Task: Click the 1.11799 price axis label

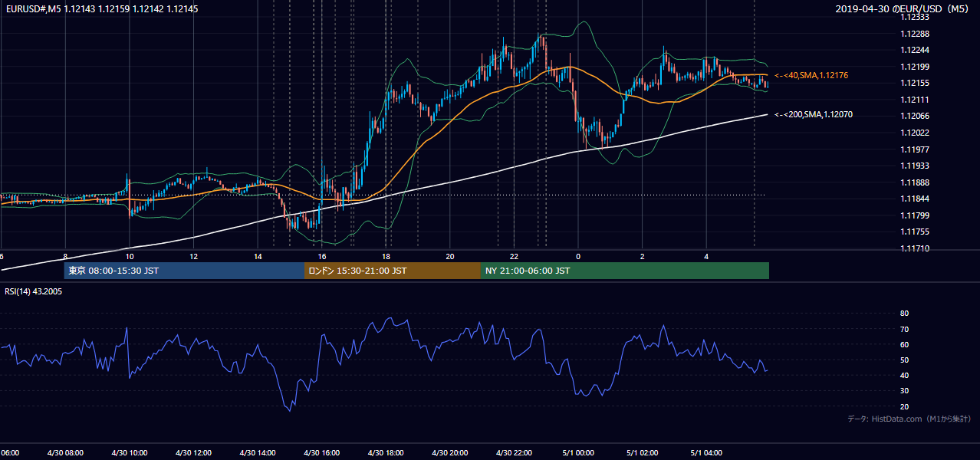Action: [915, 215]
